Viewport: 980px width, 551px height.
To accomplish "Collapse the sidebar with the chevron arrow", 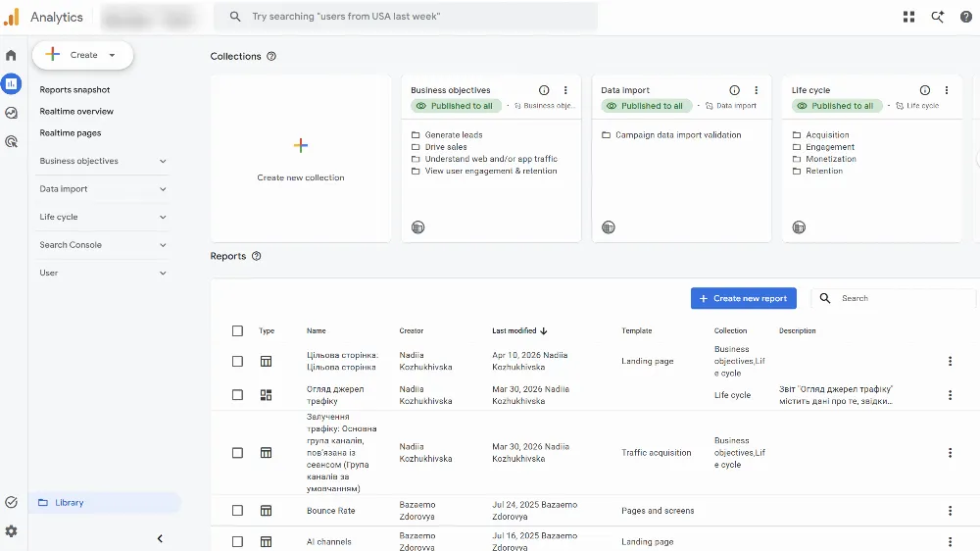I will [x=160, y=538].
